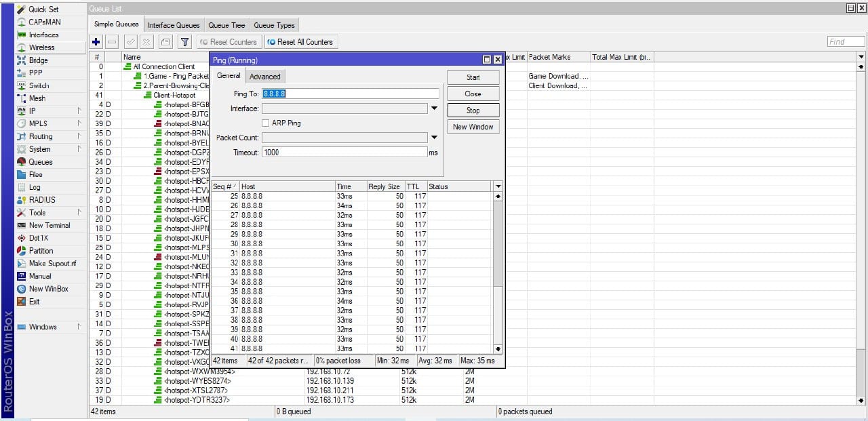This screenshot has height=421, width=868.
Task: Open the CAPsMAN menu
Action: [x=45, y=22]
